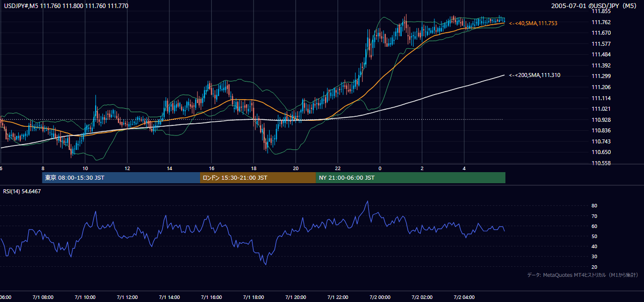Viewport: 644px width, 302px height.
Task: Click hour tick '0' under the price chart
Action: [380, 169]
